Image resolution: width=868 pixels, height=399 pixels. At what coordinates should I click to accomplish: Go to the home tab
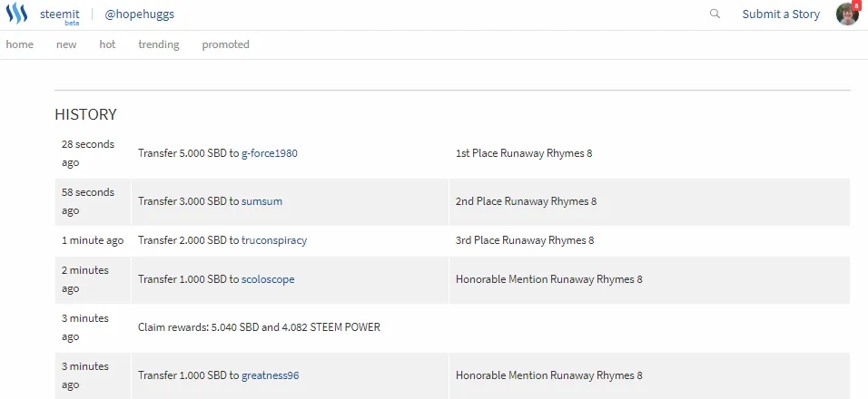(19, 44)
